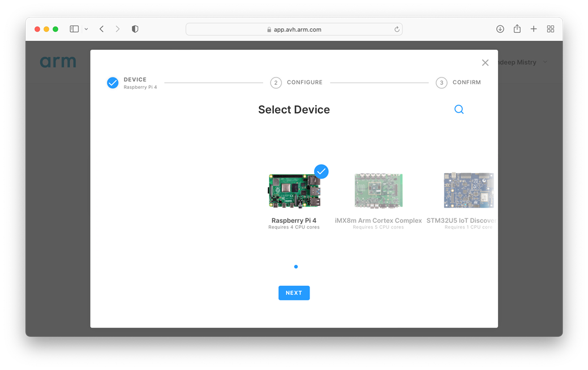Go to step 3 Confirm
Viewport: 588px width, 370px height.
click(458, 83)
